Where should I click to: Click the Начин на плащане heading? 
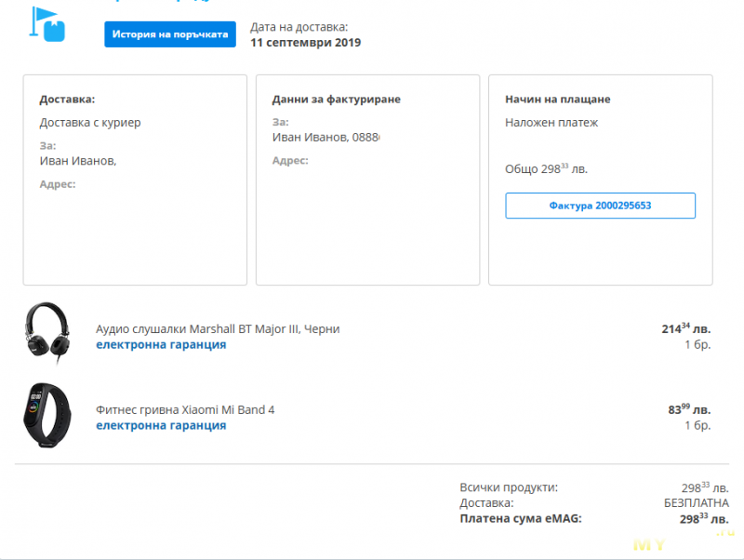tap(557, 100)
